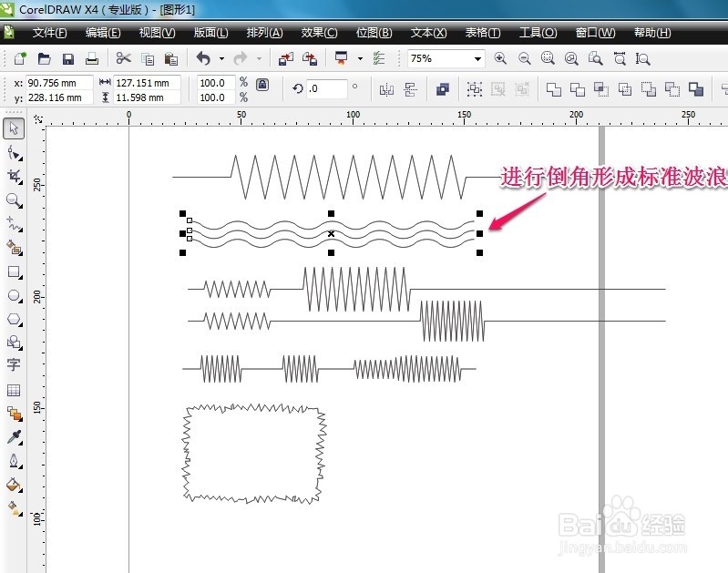Click the rotation angle field
728x573 pixels.
327,88
